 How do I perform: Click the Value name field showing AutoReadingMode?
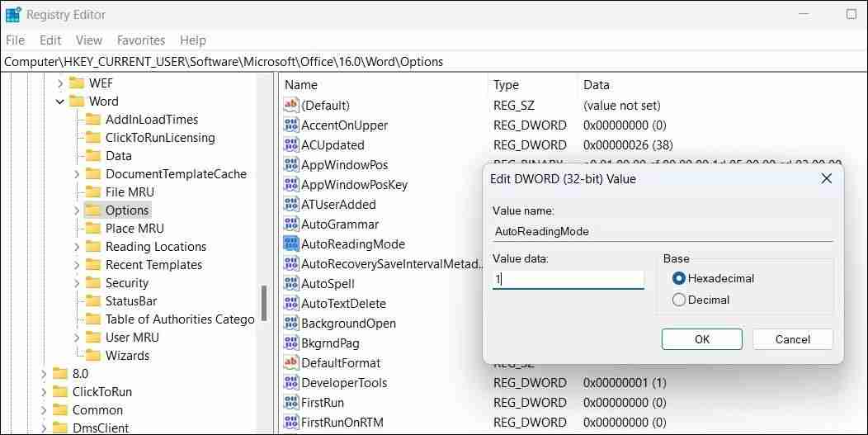coord(663,231)
